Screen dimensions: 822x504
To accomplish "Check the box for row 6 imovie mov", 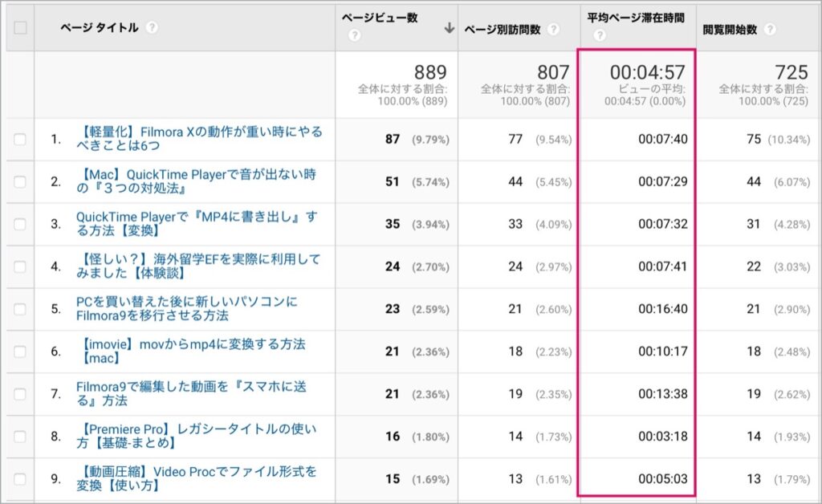I will coord(20,351).
